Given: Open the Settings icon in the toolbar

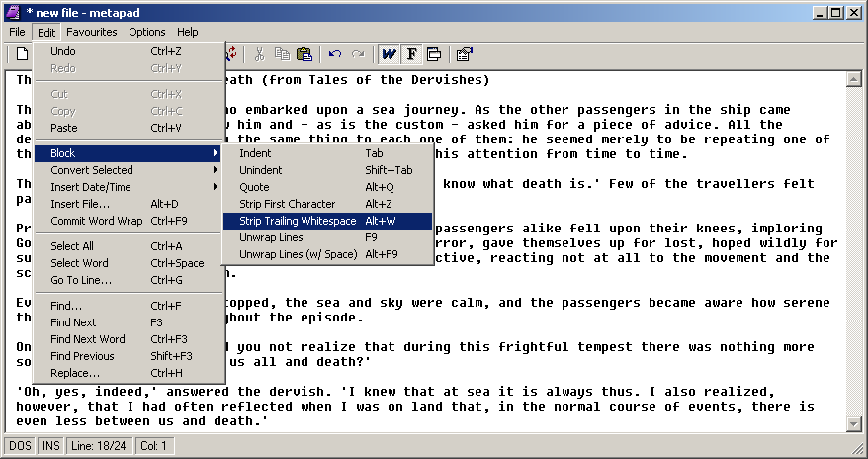Looking at the screenshot, I should (x=464, y=54).
